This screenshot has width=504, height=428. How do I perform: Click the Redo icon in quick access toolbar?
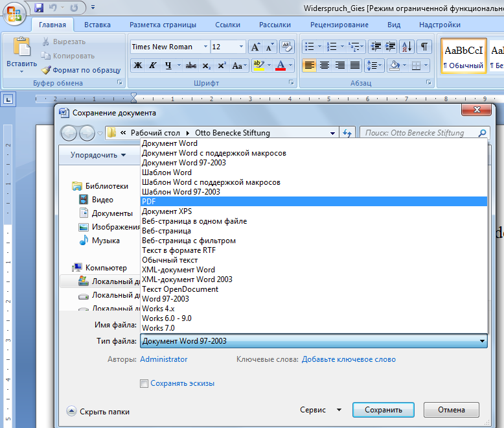click(x=74, y=7)
